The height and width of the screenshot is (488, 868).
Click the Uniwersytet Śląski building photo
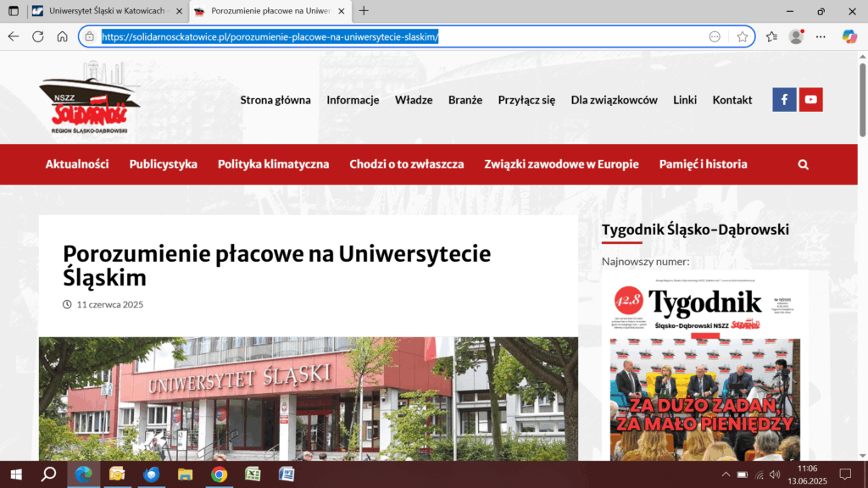[x=309, y=399]
